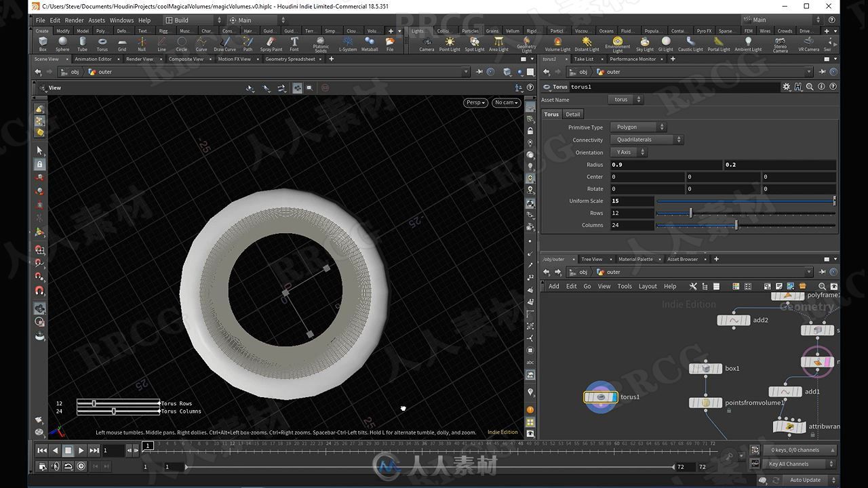
Task: Switch to the Performance Monitor tab
Action: tap(633, 59)
